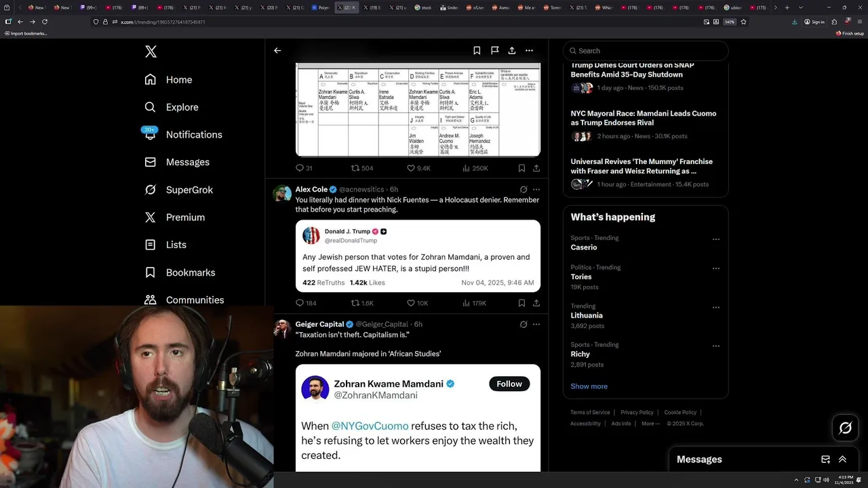Open more options in timeline header
Image resolution: width=868 pixels, height=488 pixels.
[x=529, y=50]
